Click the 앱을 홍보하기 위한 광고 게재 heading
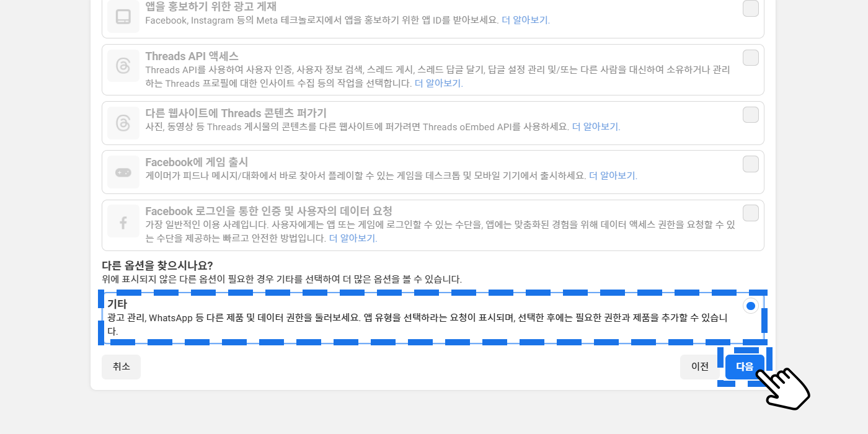 (x=211, y=7)
